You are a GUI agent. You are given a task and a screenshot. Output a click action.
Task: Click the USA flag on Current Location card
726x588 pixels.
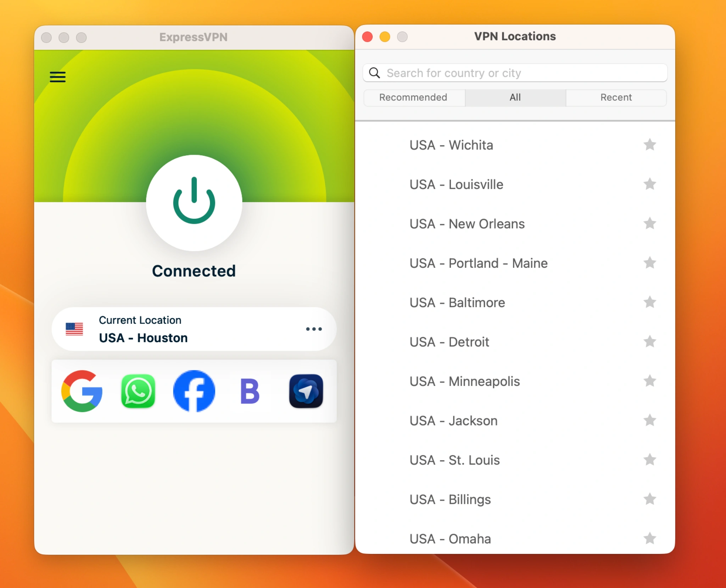coord(74,329)
